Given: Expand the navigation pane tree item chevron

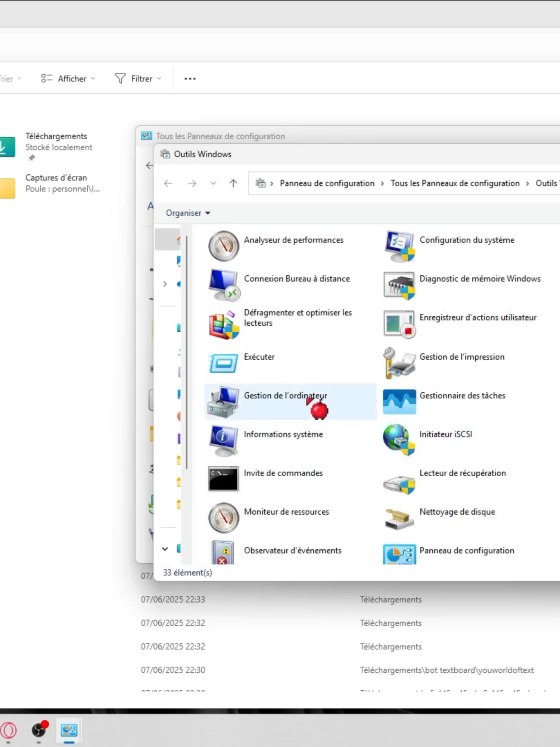Looking at the screenshot, I should point(165,284).
